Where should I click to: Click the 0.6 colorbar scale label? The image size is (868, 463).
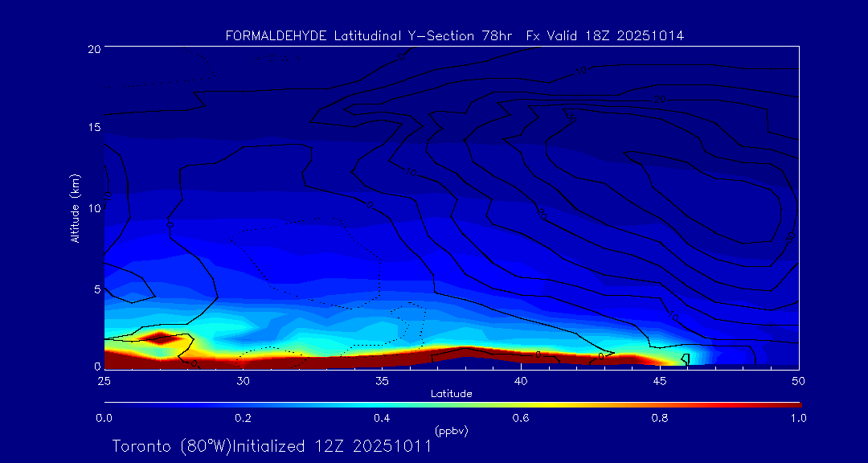click(520, 419)
